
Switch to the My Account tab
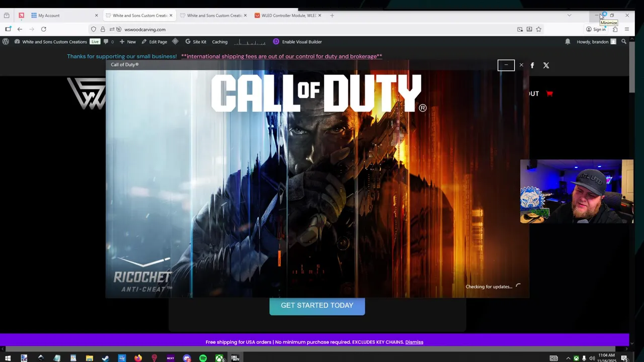click(x=64, y=16)
